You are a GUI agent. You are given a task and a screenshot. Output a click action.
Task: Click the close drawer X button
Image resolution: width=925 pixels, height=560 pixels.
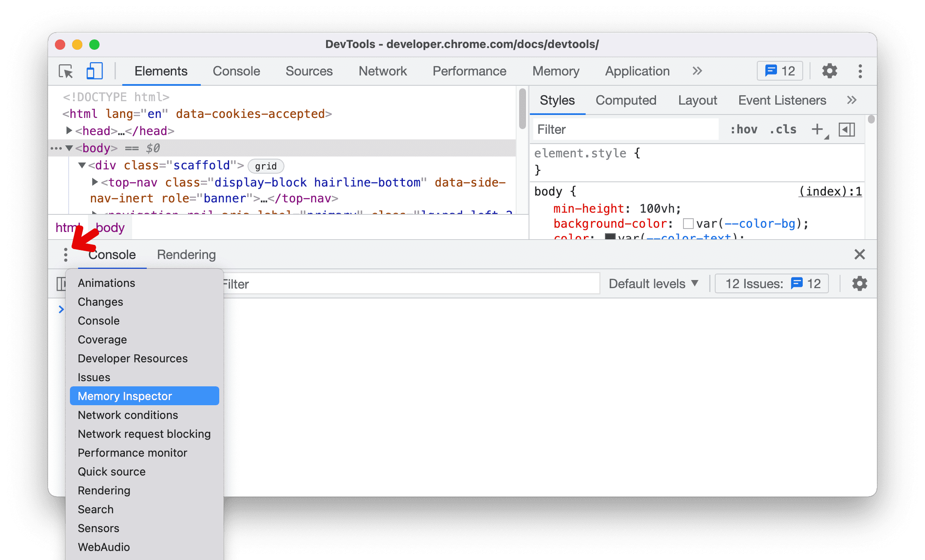coord(860,254)
